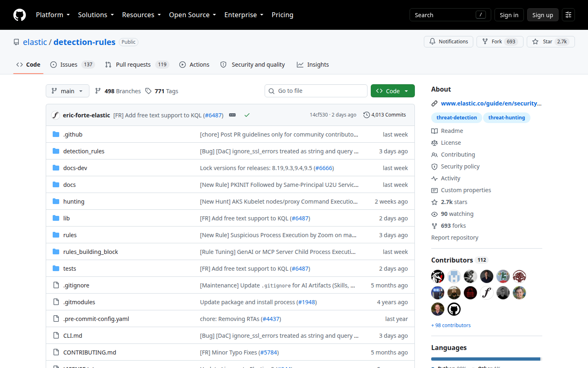588x368 pixels.
Task: Click the threat-detection topic tag
Action: point(457,118)
